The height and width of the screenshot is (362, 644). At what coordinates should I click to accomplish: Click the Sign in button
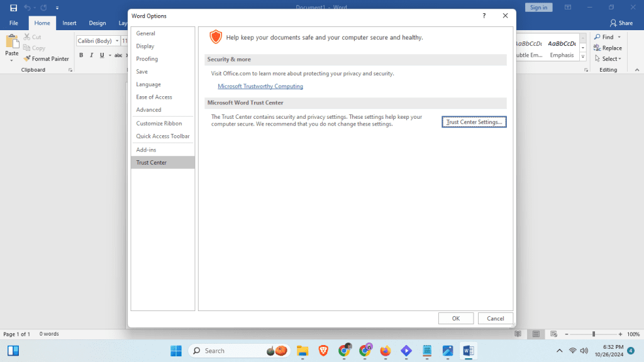pos(538,8)
